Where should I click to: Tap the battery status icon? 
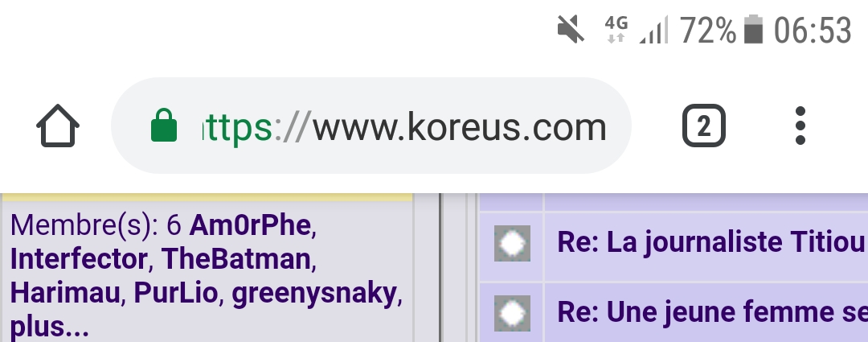753,31
